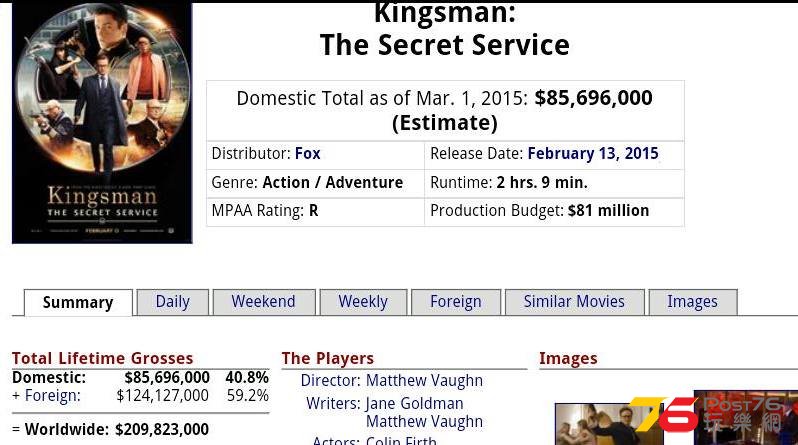Click the Foreign grosses link
Image resolution: width=798 pixels, height=445 pixels.
point(52,396)
